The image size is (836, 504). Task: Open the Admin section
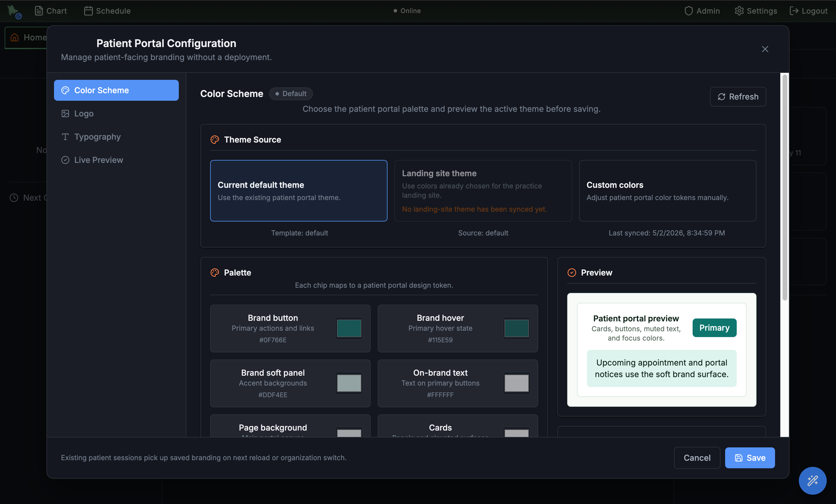(702, 11)
